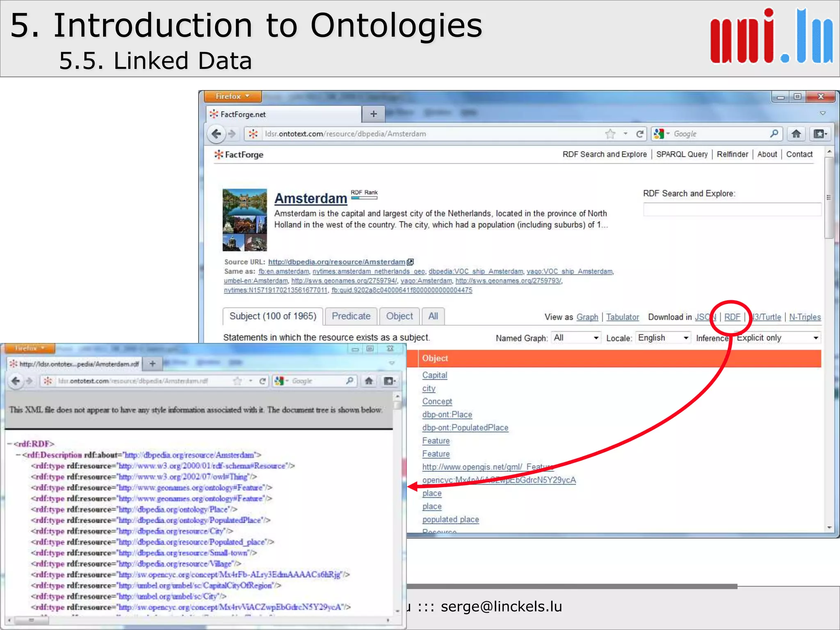Open home icon in the Amsterdam.rdf window
The height and width of the screenshot is (630, 840).
tap(369, 381)
